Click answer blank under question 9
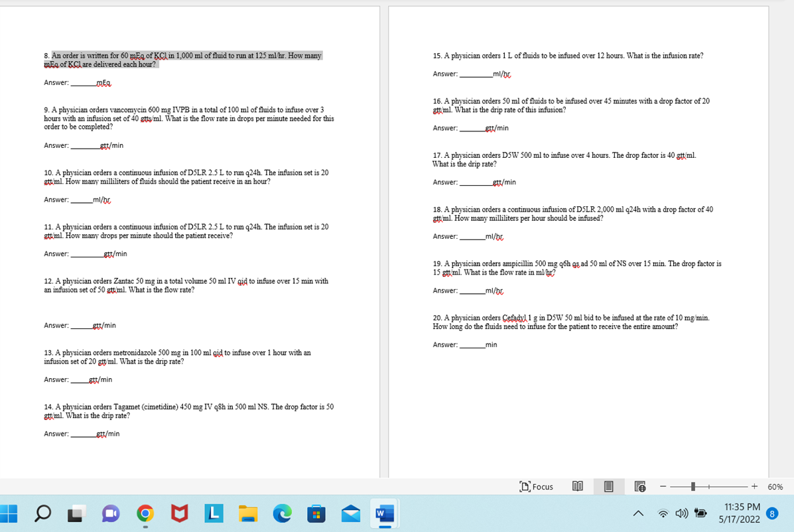This screenshot has height=532, width=794. coord(85,146)
